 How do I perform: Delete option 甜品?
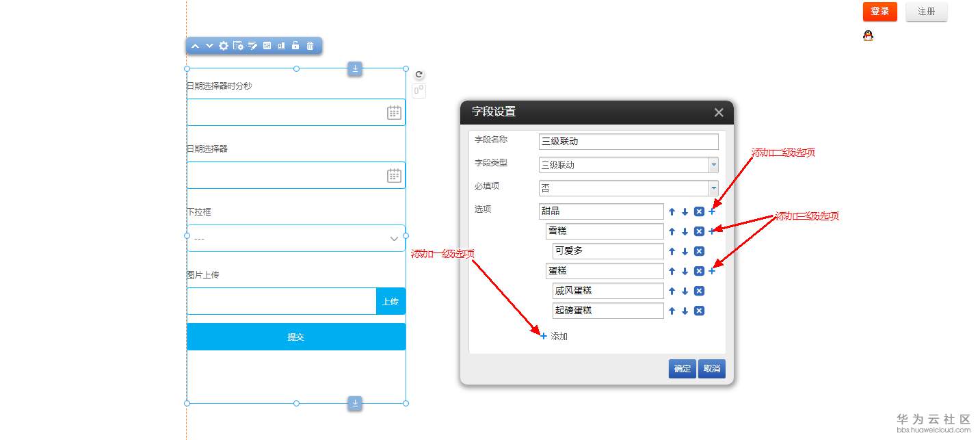[699, 211]
